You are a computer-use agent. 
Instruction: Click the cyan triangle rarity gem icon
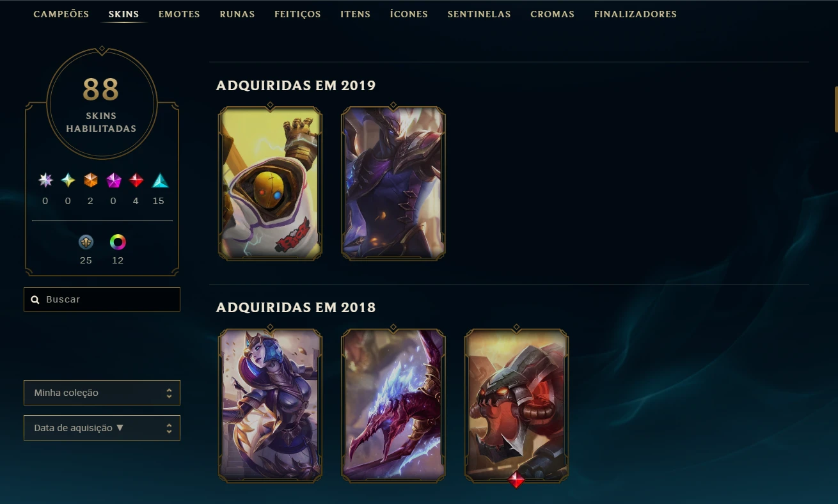pyautogui.click(x=160, y=180)
